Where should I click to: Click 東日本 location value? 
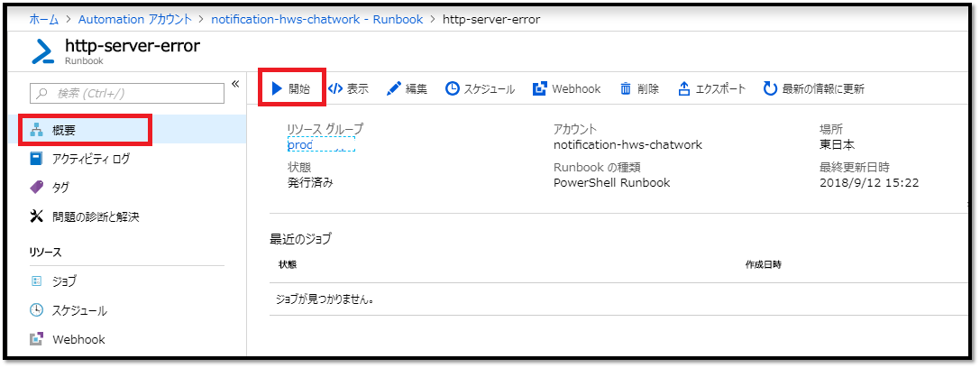click(x=837, y=145)
